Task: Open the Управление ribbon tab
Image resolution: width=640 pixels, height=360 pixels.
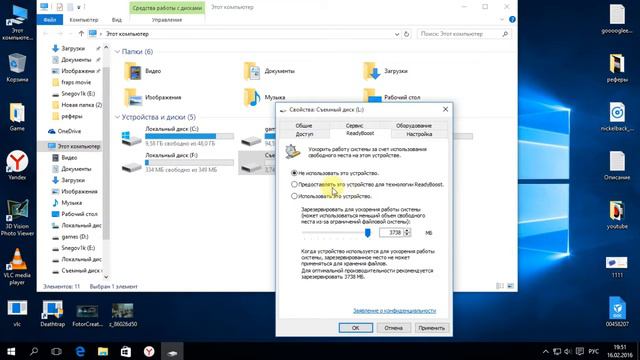Action: [167, 20]
